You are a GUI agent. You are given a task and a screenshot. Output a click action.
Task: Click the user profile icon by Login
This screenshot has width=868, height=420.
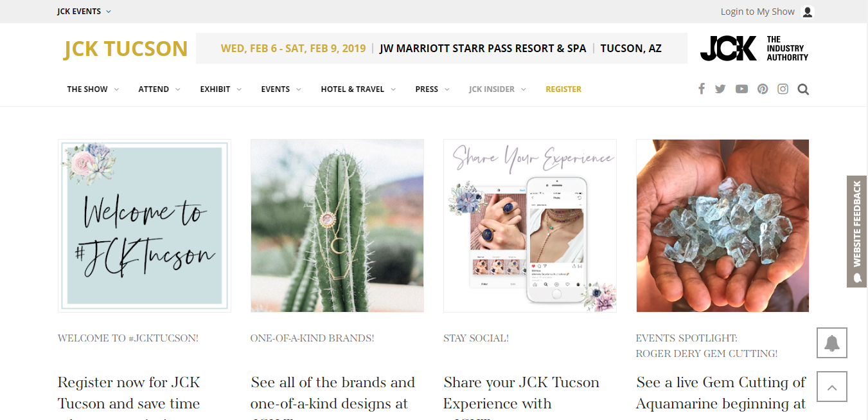pos(808,12)
